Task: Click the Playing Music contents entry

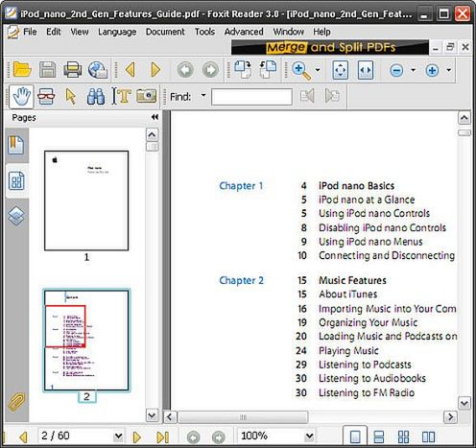Action: 348,351
